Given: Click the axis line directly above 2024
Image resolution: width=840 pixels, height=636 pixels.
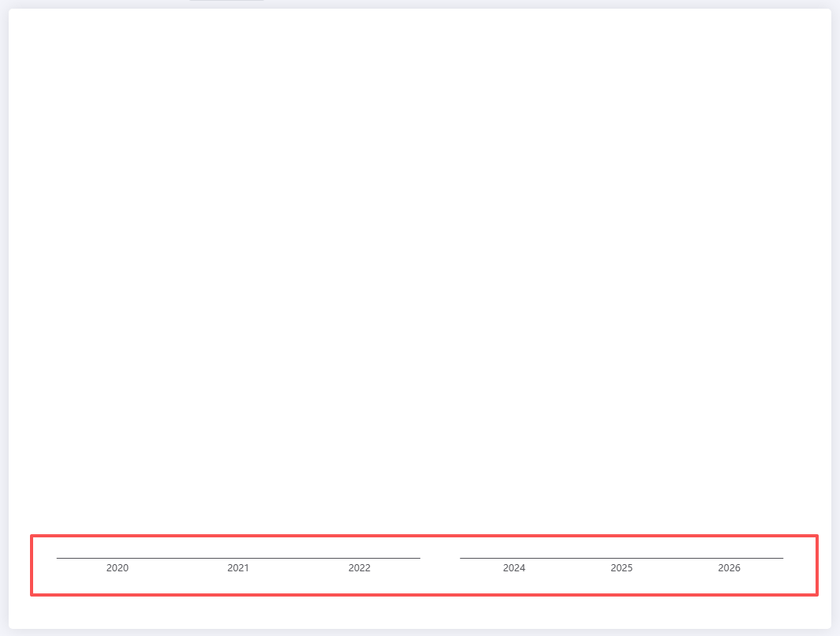Looking at the screenshot, I should coord(514,558).
